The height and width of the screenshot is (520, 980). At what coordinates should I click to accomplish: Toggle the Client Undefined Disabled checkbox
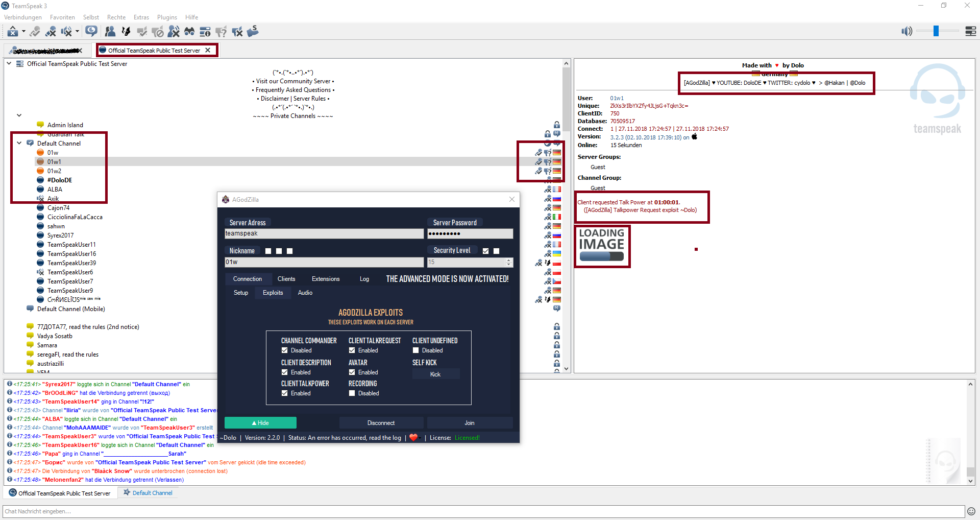415,350
